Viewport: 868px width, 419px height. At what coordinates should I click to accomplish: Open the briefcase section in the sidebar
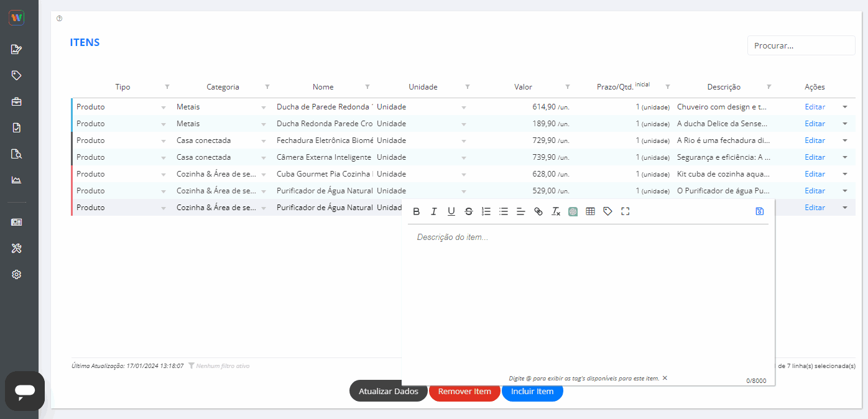coord(17,101)
